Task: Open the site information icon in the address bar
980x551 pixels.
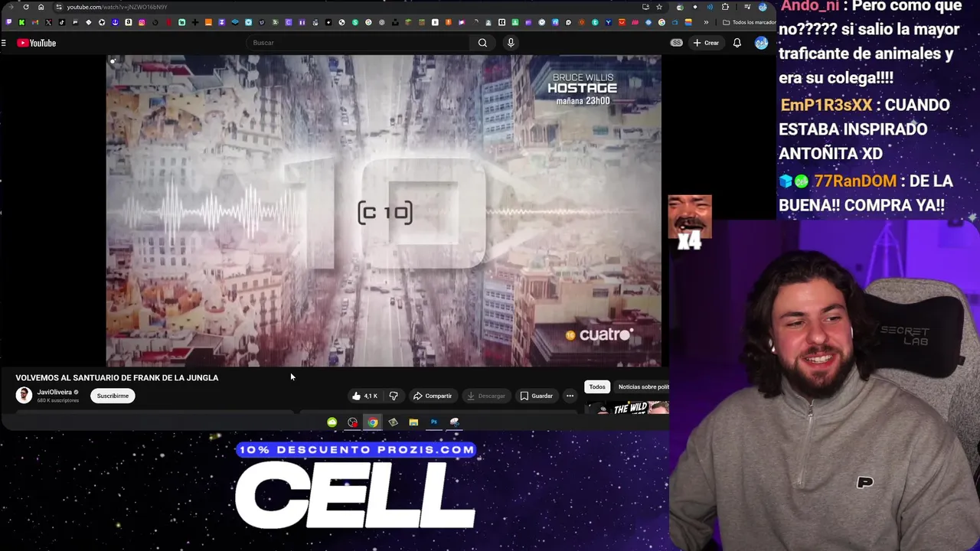Action: (58, 7)
